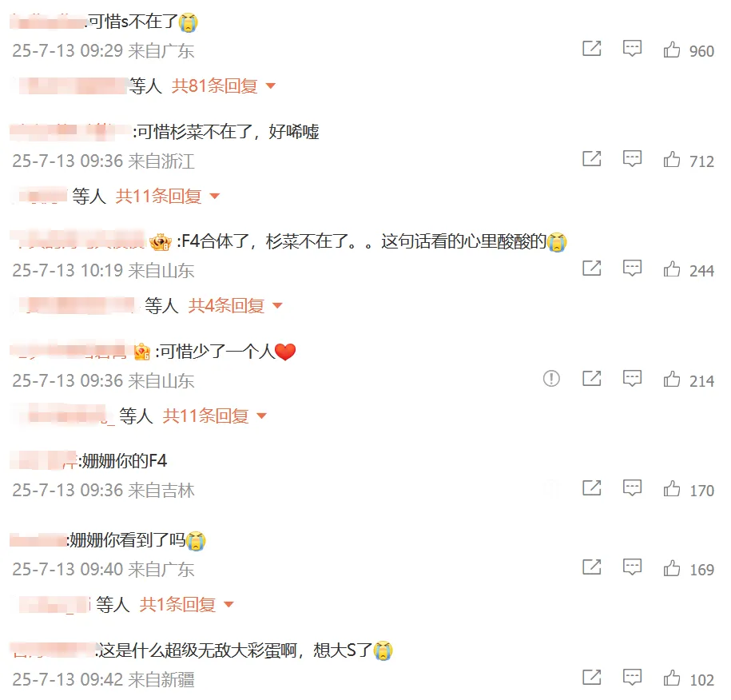Report the comment with 214 likes
The image size is (731, 700).
tap(551, 379)
